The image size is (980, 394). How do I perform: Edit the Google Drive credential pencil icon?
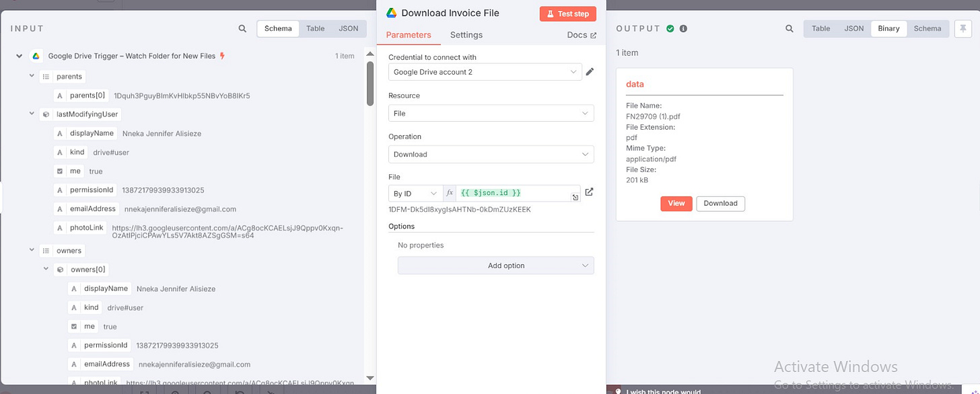pos(590,72)
